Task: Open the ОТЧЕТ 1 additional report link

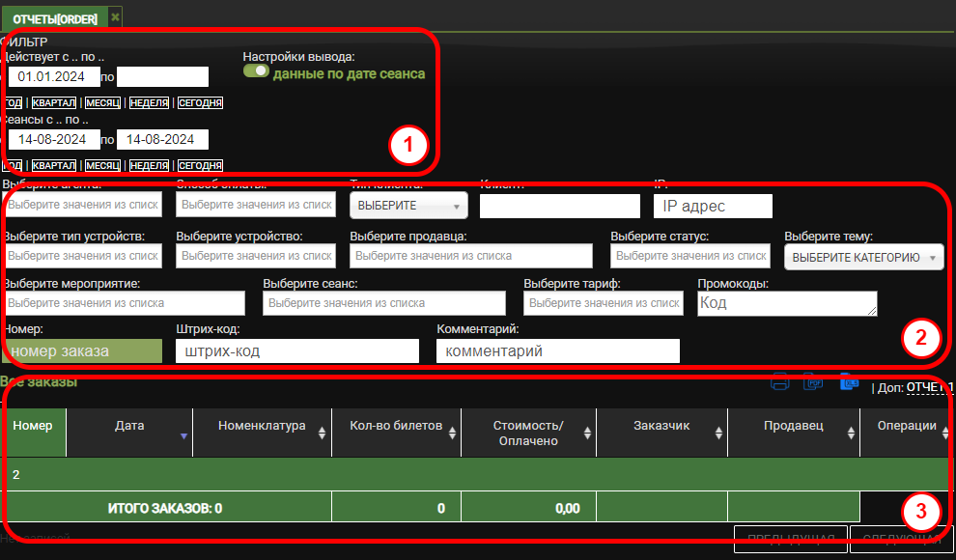Action: (x=929, y=387)
